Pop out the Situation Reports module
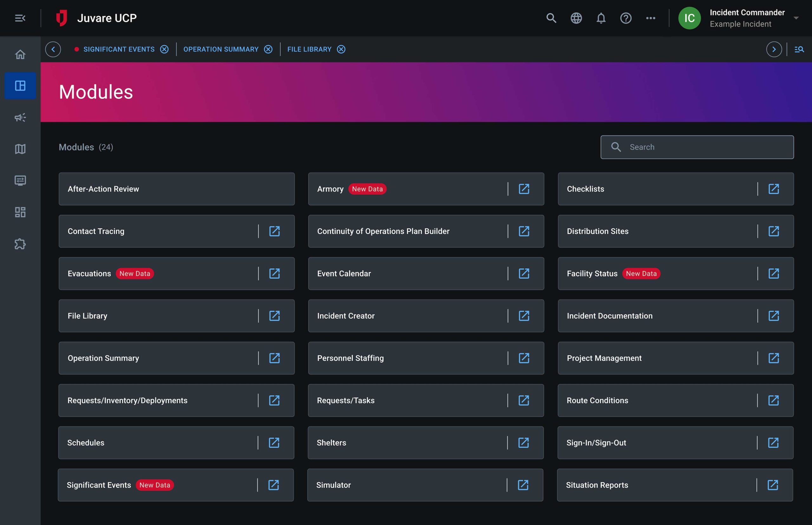 pyautogui.click(x=772, y=485)
